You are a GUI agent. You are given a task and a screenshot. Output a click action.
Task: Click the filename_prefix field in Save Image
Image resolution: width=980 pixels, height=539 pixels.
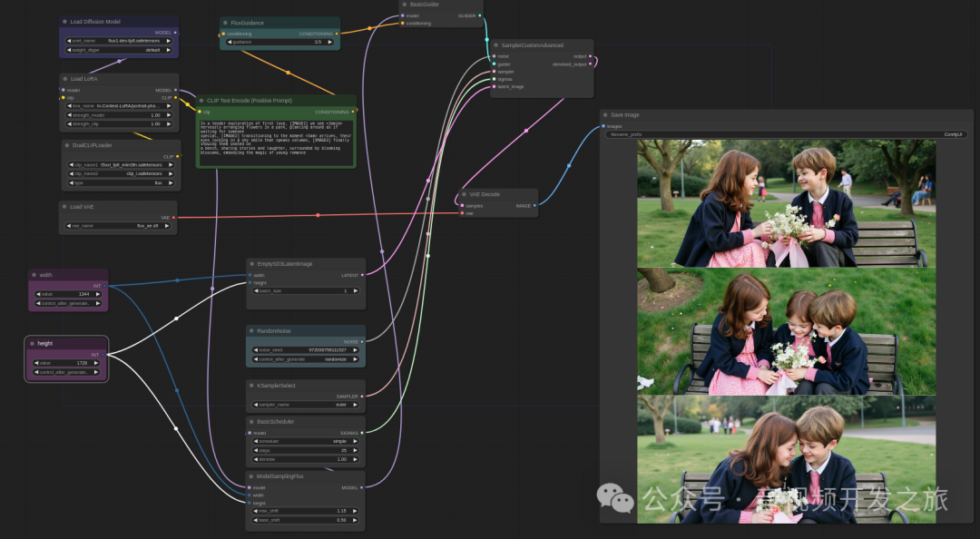pos(786,134)
